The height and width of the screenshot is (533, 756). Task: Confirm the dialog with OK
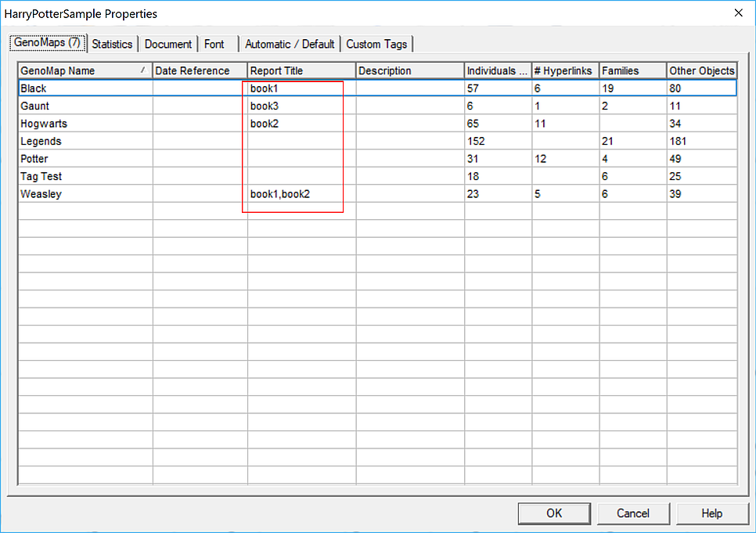pyautogui.click(x=554, y=513)
